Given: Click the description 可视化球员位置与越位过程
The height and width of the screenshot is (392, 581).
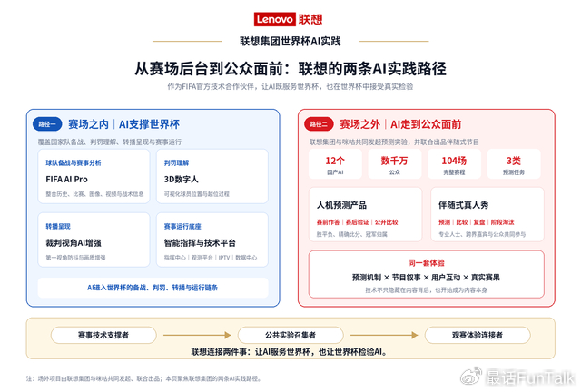Looking at the screenshot, I should click(x=196, y=194).
